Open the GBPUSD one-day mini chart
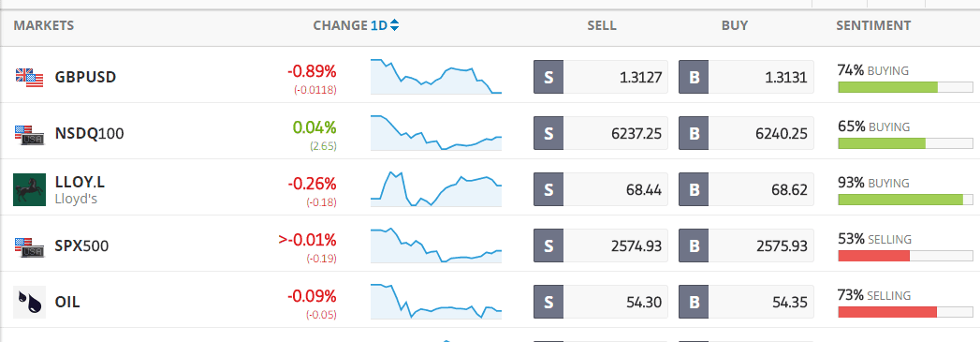The width and height of the screenshot is (980, 342). click(x=436, y=76)
